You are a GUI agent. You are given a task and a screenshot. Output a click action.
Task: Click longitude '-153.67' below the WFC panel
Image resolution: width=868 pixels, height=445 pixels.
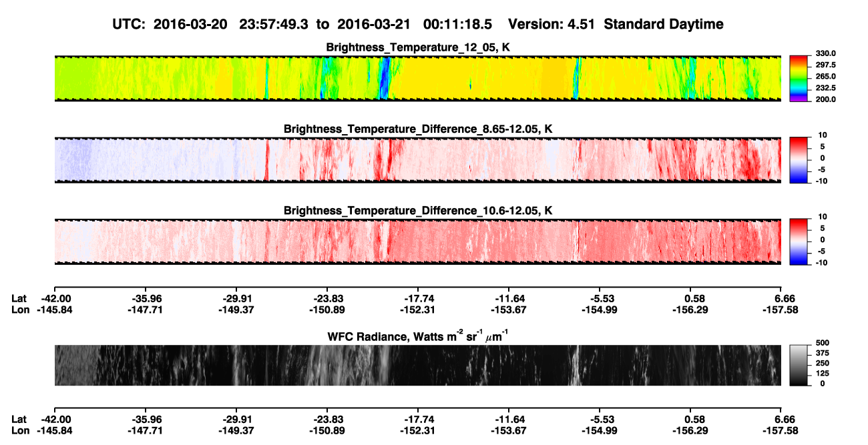(x=509, y=430)
